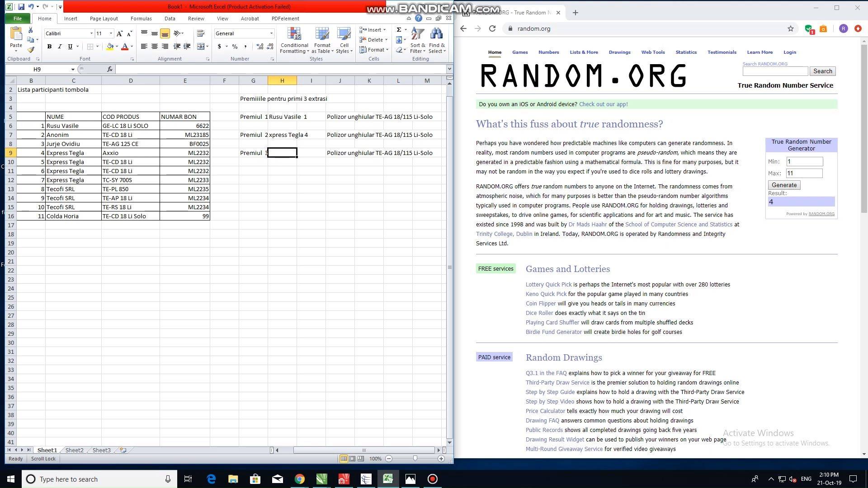Open the Coin Flipper link

pyautogui.click(x=541, y=304)
